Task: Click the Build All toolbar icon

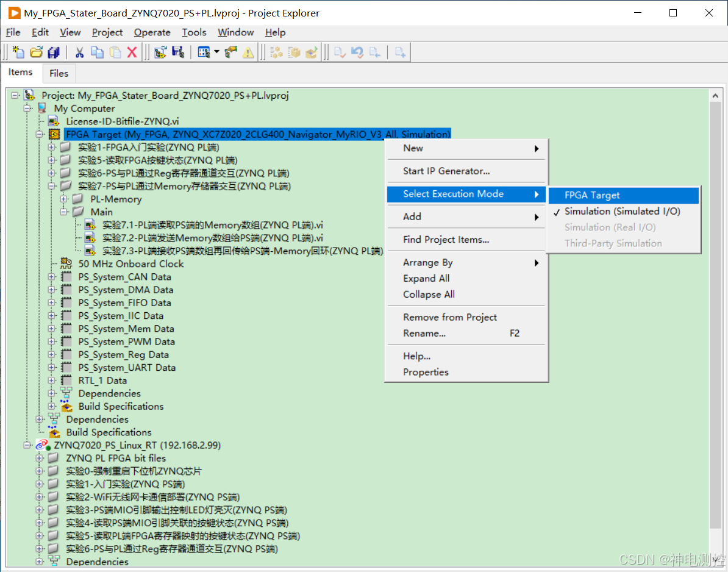Action: point(276,52)
